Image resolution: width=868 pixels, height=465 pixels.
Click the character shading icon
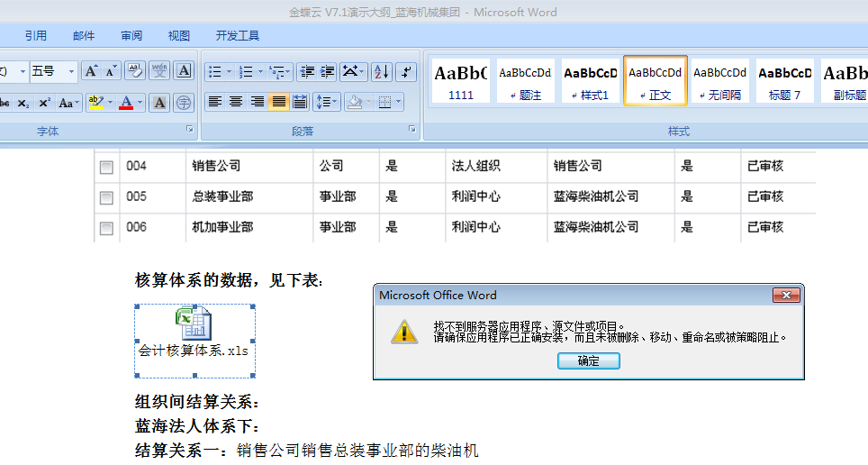click(160, 103)
